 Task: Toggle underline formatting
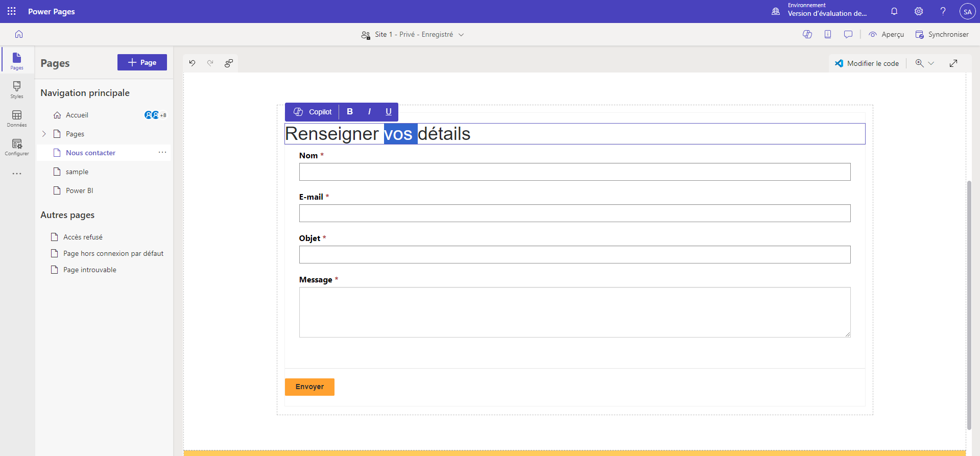click(389, 112)
